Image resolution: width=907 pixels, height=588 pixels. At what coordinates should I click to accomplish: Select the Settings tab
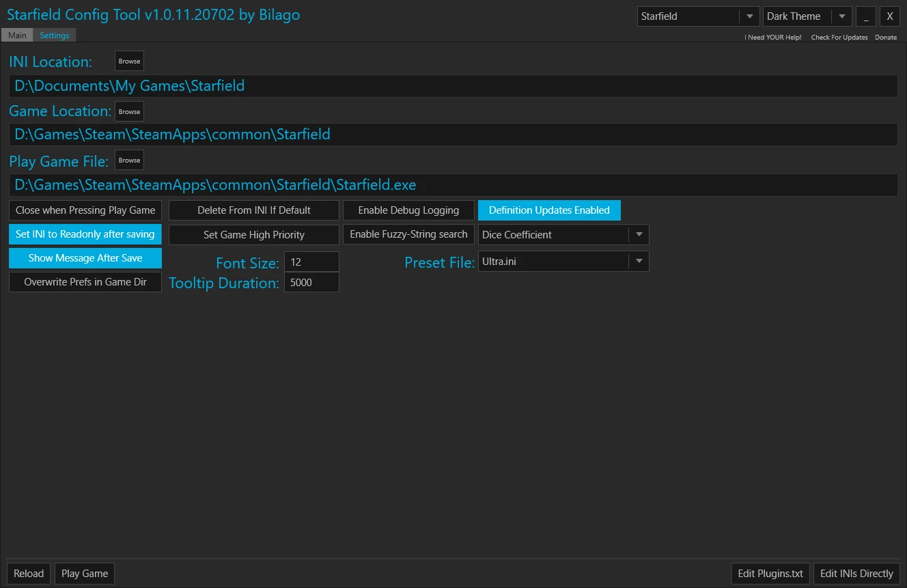[x=55, y=36]
